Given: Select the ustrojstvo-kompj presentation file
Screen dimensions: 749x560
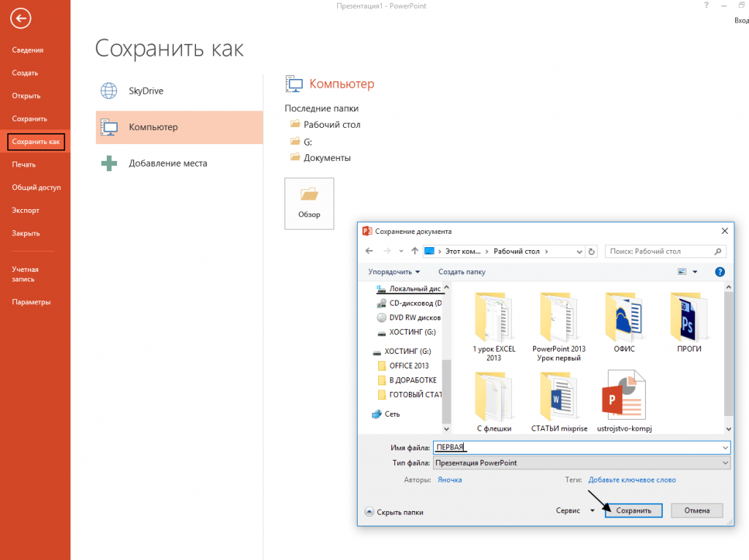Looking at the screenshot, I should pos(625,402).
